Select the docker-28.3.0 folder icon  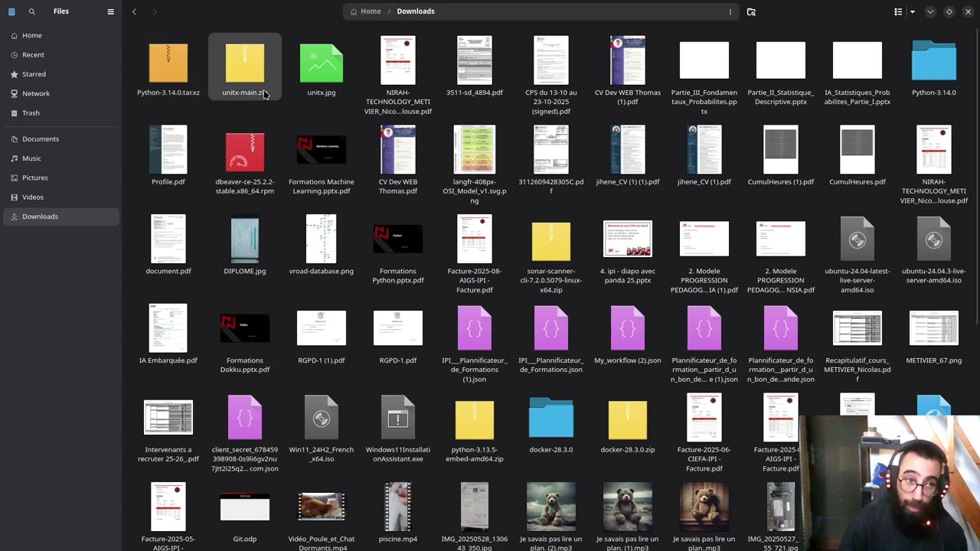click(x=551, y=418)
